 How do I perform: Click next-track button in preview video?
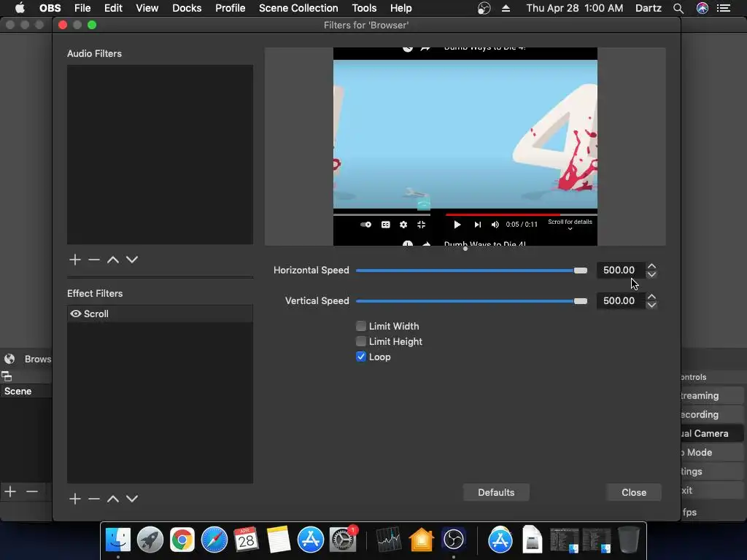477,225
